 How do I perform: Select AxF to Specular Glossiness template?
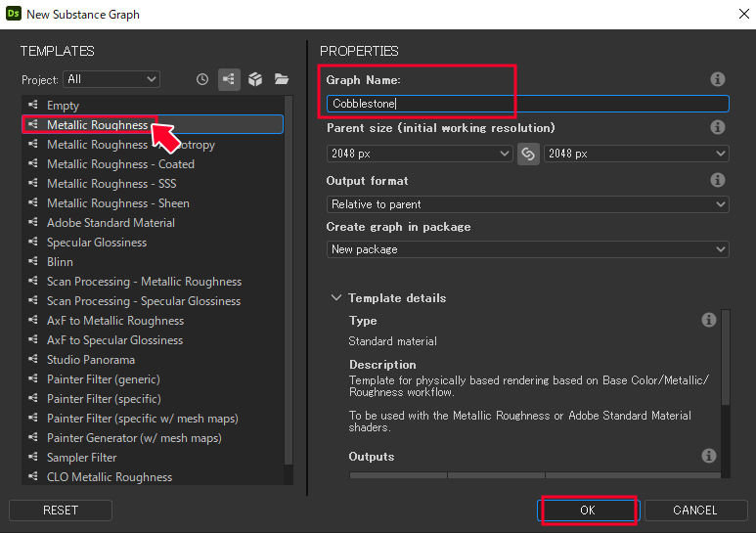153,339
